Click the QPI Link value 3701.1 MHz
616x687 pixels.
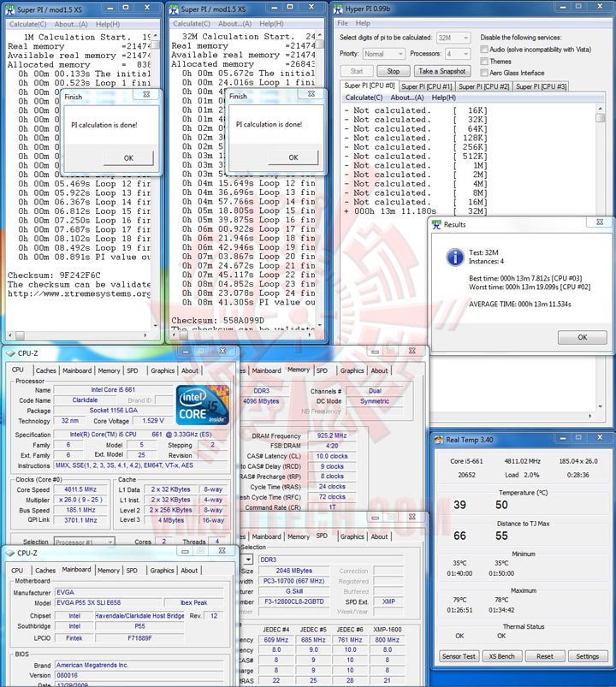coord(80,520)
